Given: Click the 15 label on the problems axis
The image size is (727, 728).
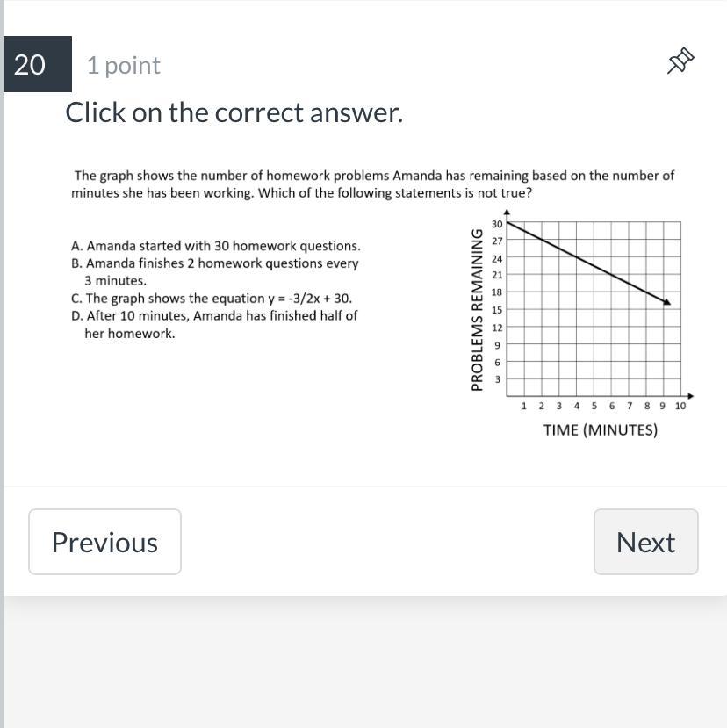Looking at the screenshot, I should [x=497, y=310].
